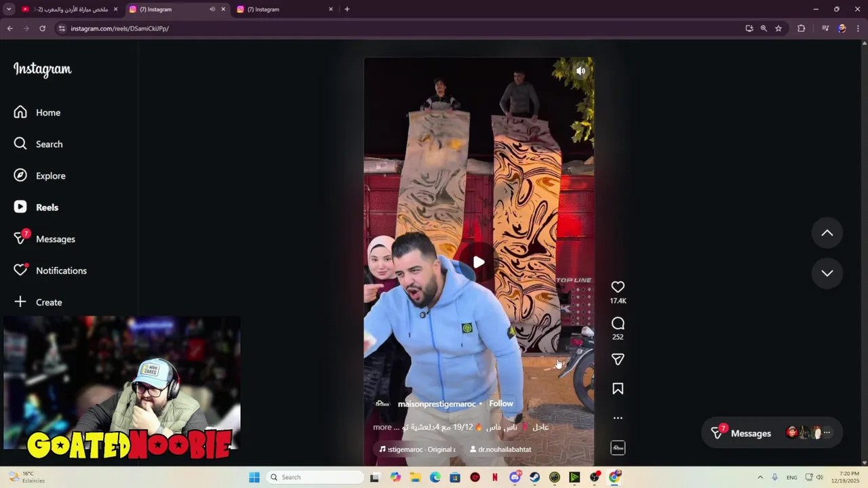Open browser extensions puzzle icon

(802, 28)
